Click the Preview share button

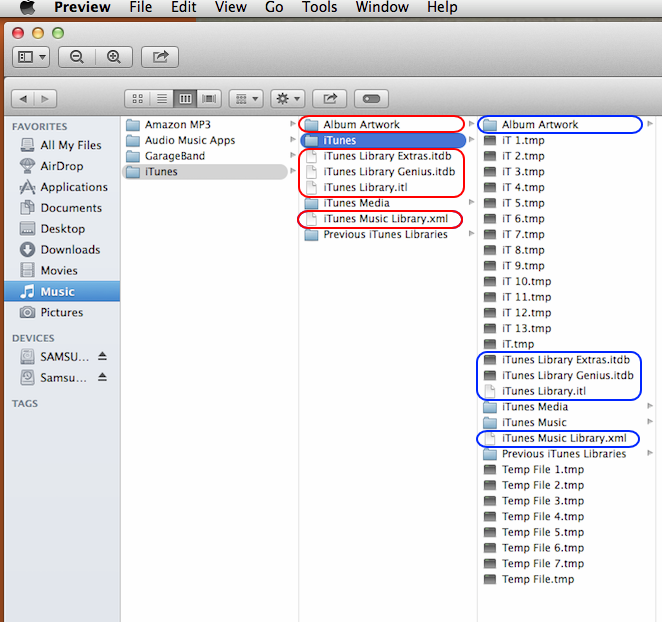click(x=160, y=57)
